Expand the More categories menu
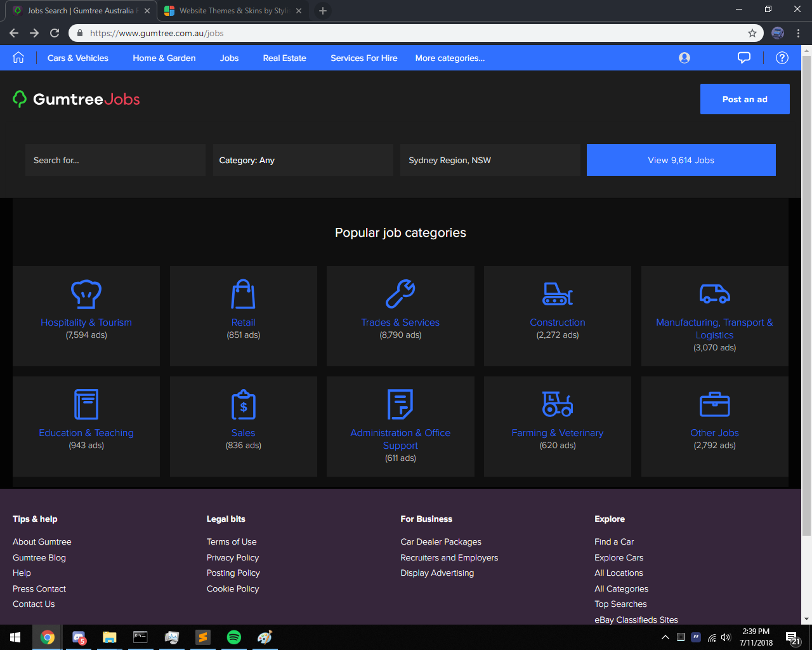This screenshot has width=812, height=650. (x=450, y=58)
